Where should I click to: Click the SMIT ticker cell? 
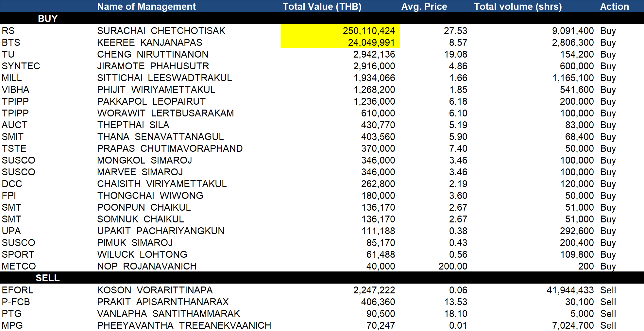(x=12, y=137)
